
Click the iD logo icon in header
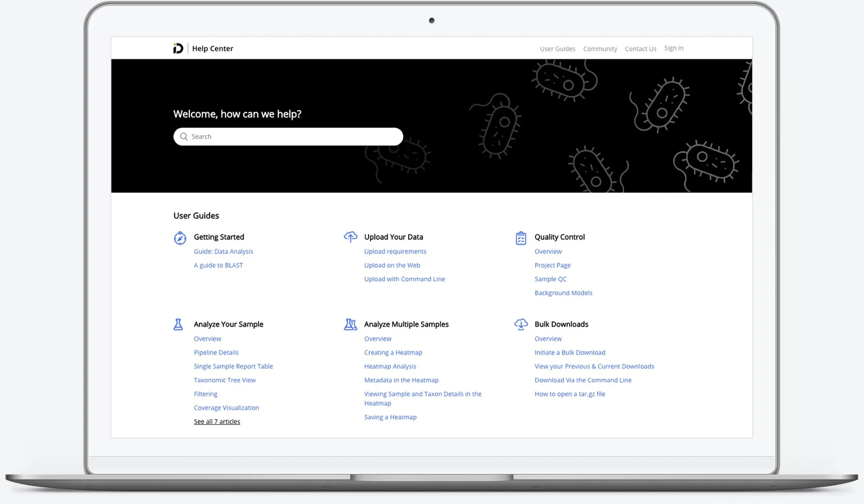click(178, 49)
